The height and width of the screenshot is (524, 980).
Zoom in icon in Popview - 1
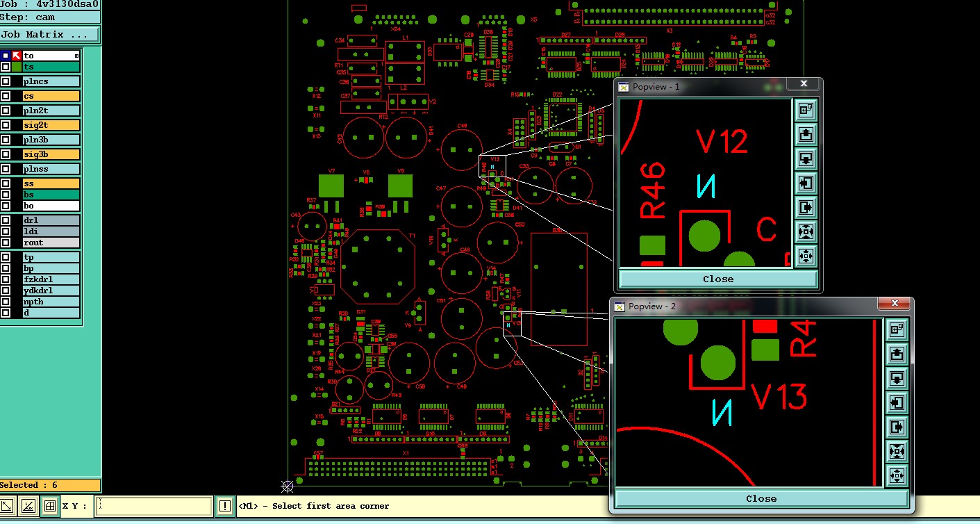806,231
